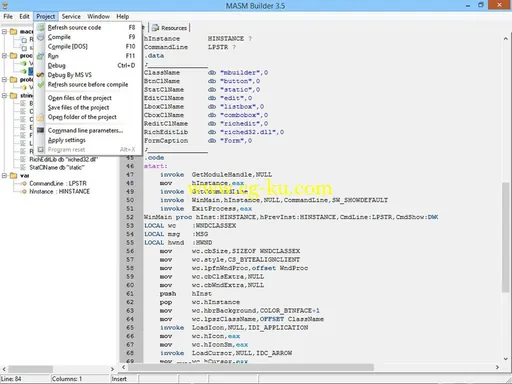Click the editor vertical scrollbar thumb

[x=505, y=238]
